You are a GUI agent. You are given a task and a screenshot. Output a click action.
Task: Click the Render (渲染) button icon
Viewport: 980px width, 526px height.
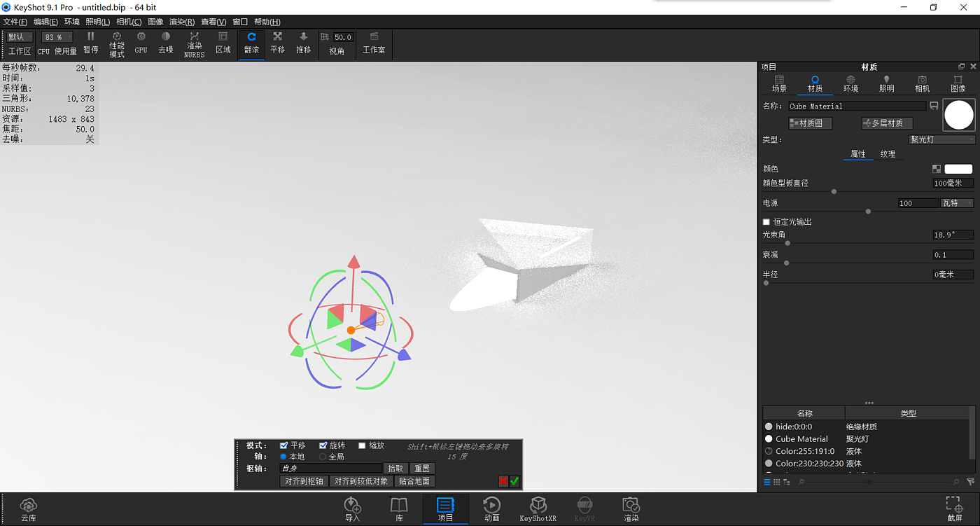(631, 508)
